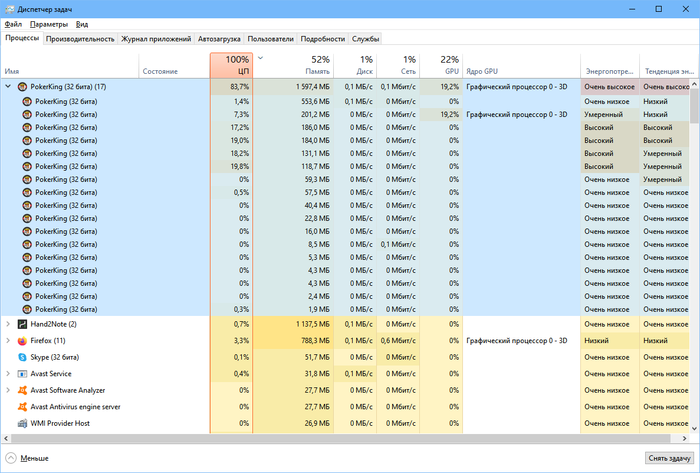This screenshot has height=473, width=700.
Task: Click PokerKing icon in the 22,8 МБ row
Action: pyautogui.click(x=27, y=218)
